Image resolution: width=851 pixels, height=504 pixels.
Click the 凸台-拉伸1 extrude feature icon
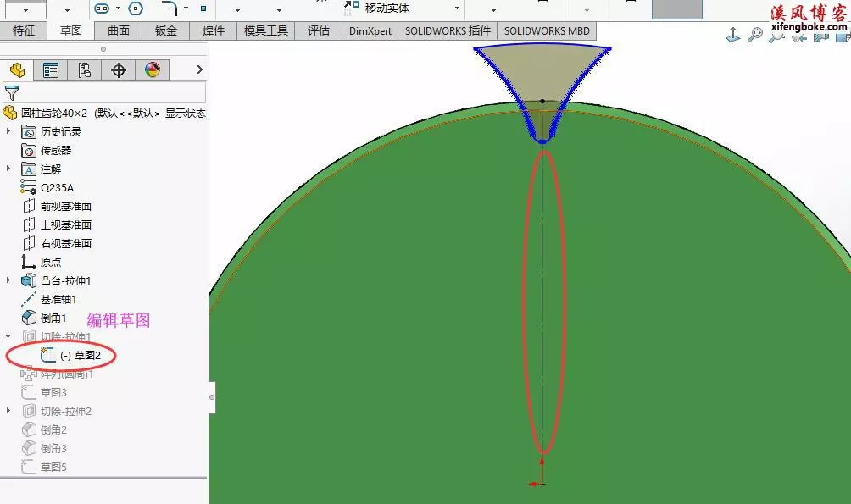[29, 280]
